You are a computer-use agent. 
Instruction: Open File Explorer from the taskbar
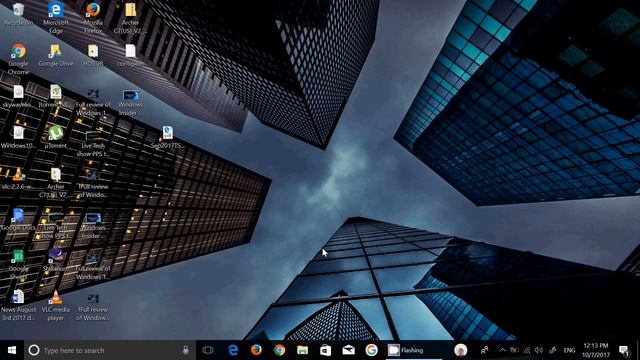[x=302, y=350]
